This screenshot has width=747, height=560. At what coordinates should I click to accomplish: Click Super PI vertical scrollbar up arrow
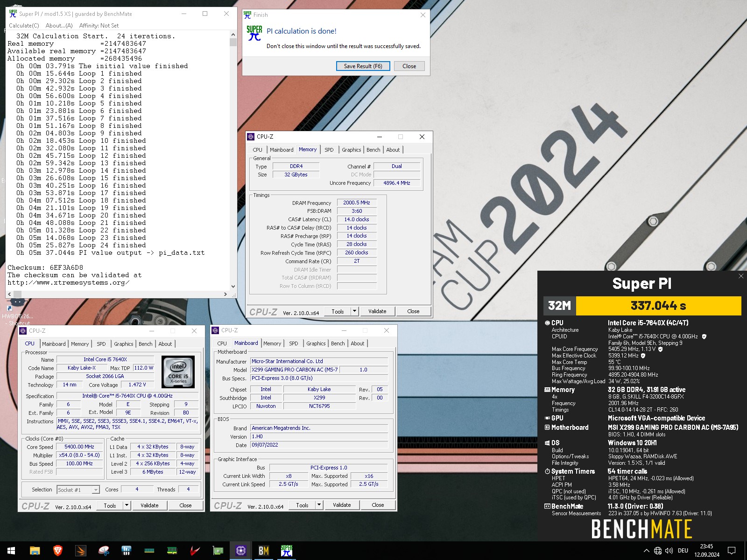click(x=233, y=35)
